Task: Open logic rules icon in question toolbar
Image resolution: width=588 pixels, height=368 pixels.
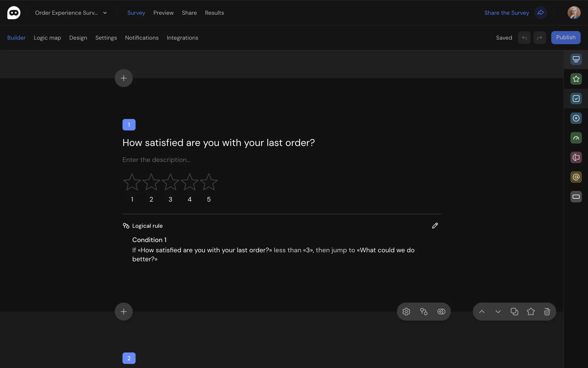Action: (x=424, y=311)
